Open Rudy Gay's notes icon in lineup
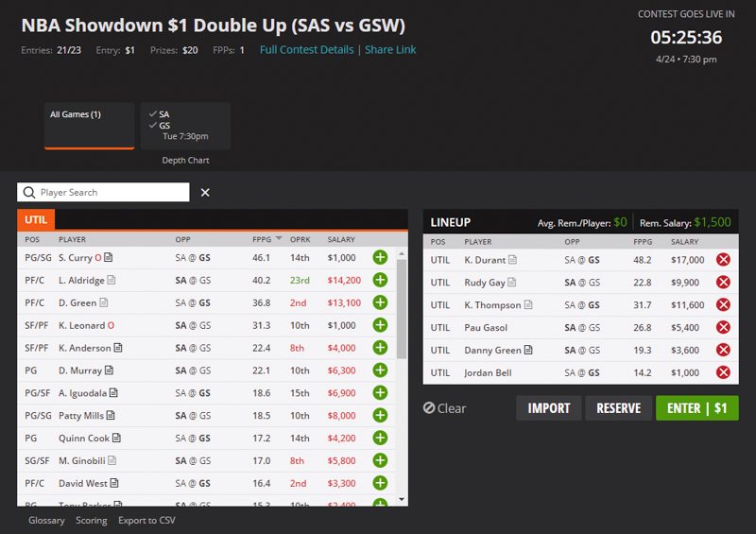The height and width of the screenshot is (534, 756). (x=512, y=282)
